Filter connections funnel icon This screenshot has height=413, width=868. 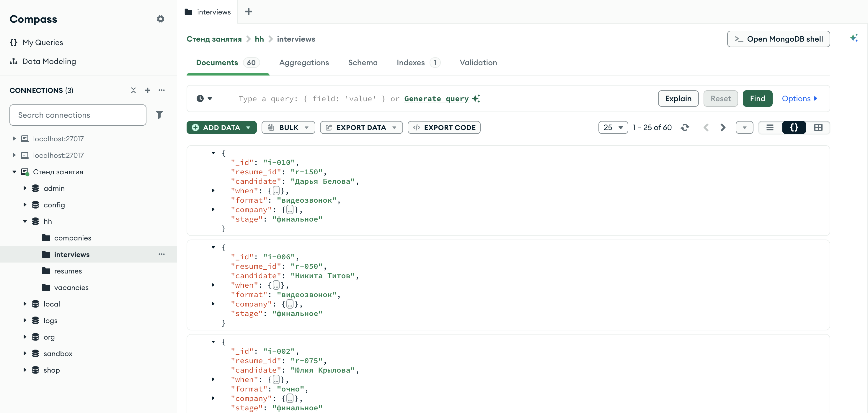tap(159, 115)
